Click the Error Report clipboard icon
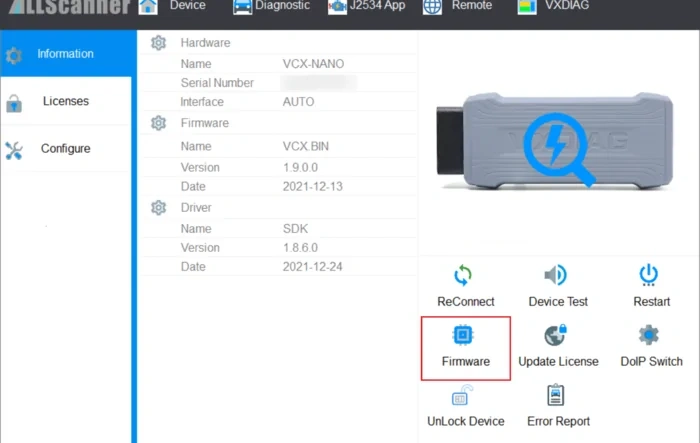The width and height of the screenshot is (700, 443). (x=556, y=395)
